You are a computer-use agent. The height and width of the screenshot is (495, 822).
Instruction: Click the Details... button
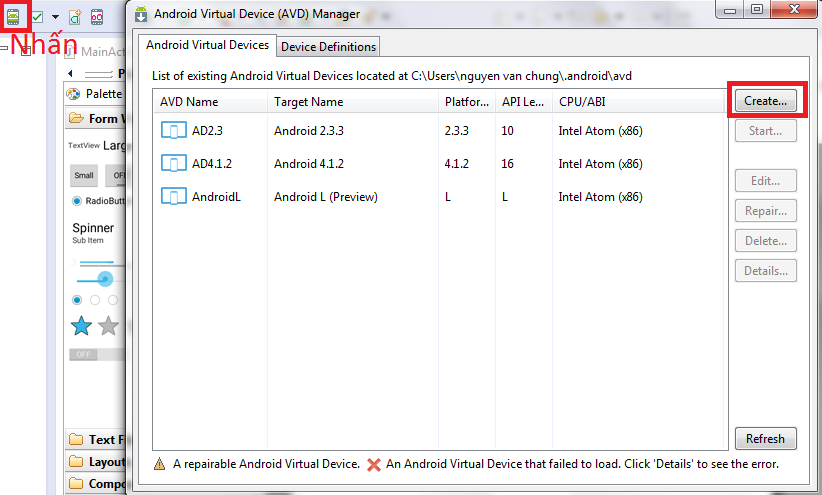765,271
